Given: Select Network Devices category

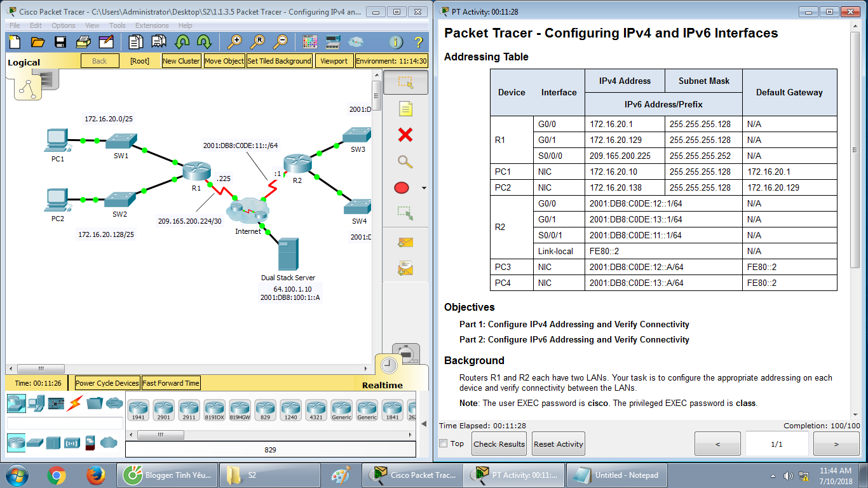Looking at the screenshot, I should click(x=17, y=403).
